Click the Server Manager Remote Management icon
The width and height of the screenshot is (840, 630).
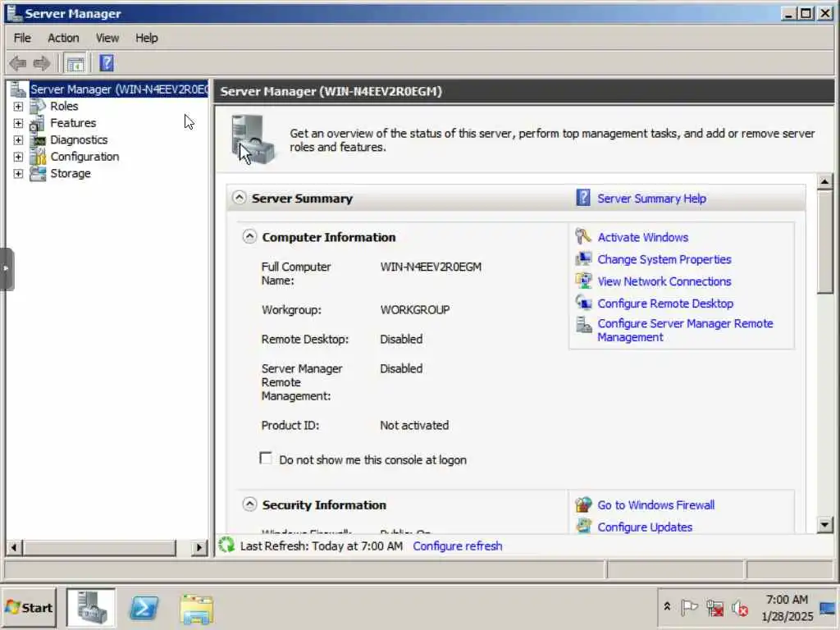(x=583, y=325)
